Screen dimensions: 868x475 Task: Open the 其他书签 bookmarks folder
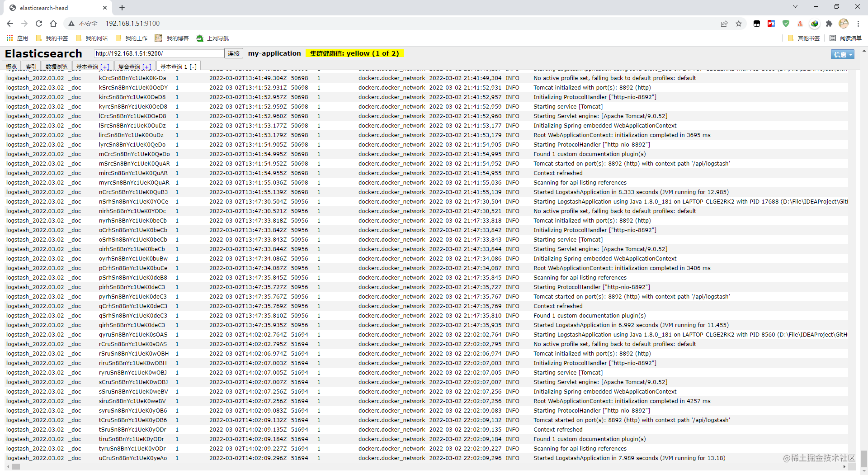(x=803, y=38)
